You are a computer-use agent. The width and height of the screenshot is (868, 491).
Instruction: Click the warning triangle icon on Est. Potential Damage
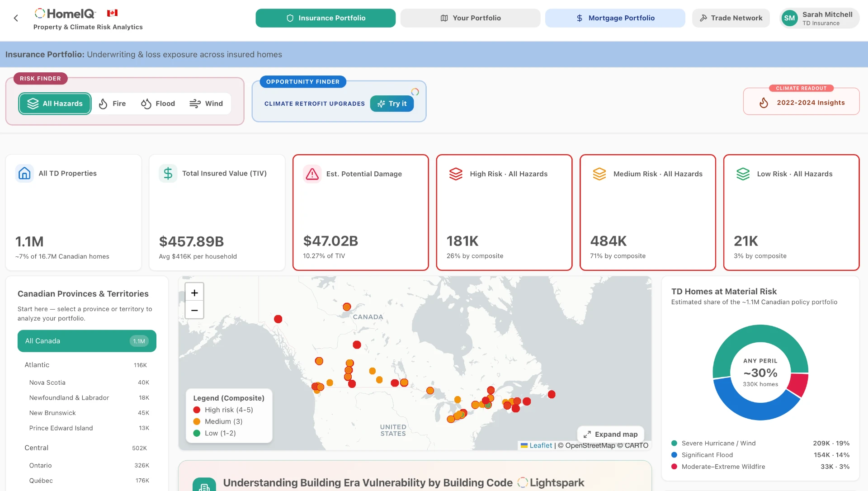tap(312, 174)
